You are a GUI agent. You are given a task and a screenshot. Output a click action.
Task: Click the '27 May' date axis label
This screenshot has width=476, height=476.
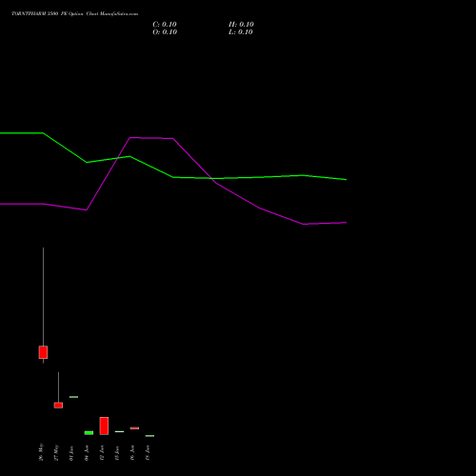point(56,452)
